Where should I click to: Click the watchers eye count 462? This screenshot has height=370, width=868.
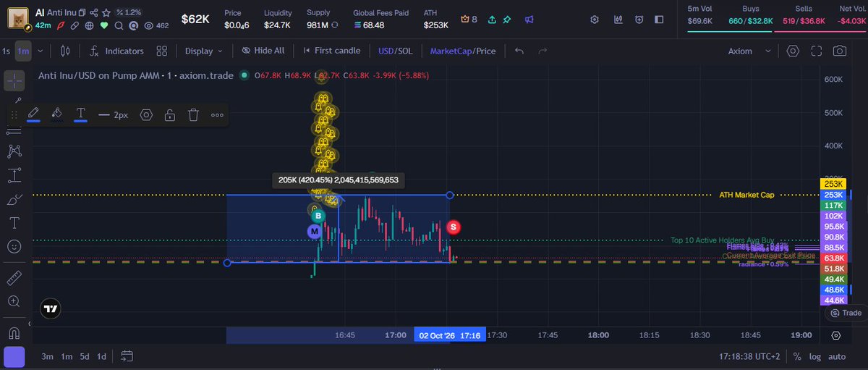157,25
